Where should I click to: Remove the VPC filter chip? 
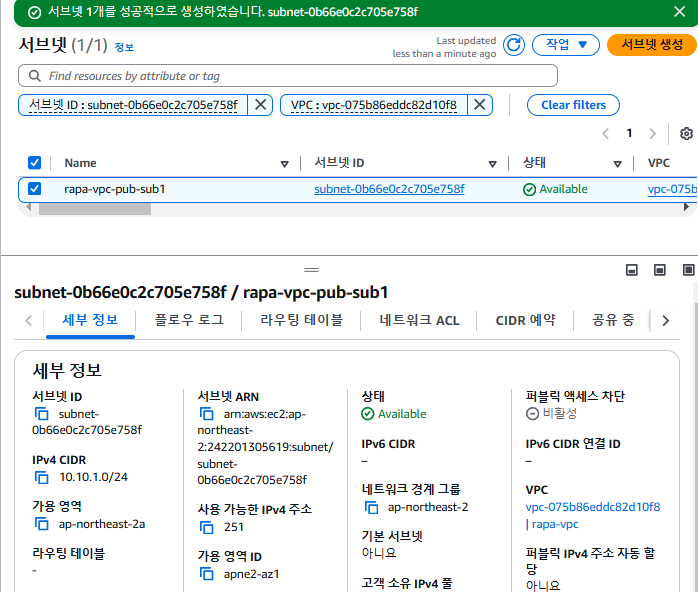click(x=479, y=105)
